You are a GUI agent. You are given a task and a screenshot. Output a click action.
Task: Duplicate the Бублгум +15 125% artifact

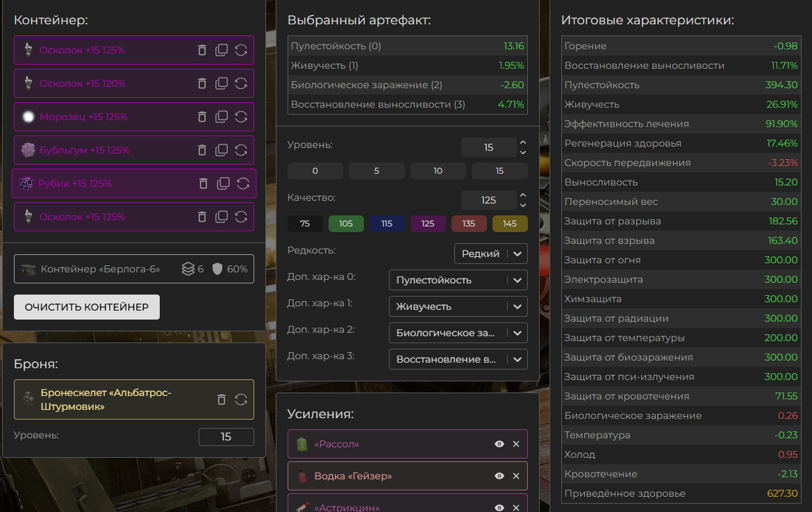(222, 150)
